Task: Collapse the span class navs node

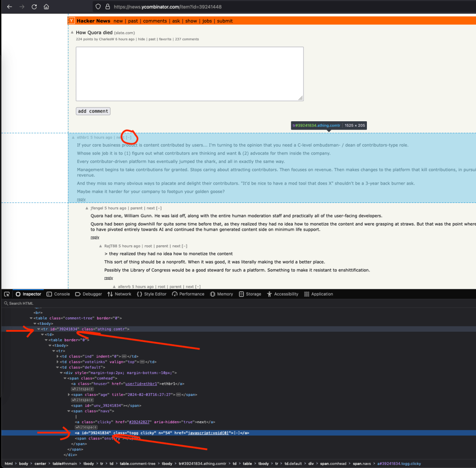Action: pos(69,411)
